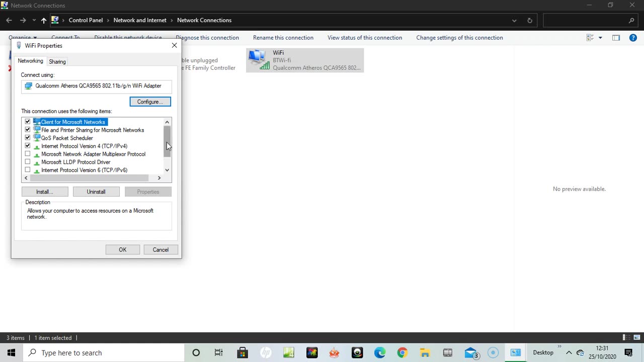
Task: Click the search magnifier icon in Explorer
Action: coord(632,21)
